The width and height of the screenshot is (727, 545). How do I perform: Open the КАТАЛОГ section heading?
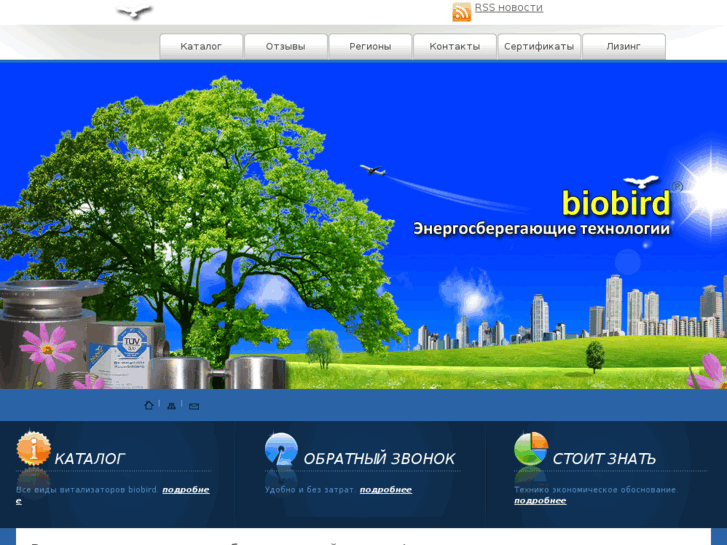[89, 459]
